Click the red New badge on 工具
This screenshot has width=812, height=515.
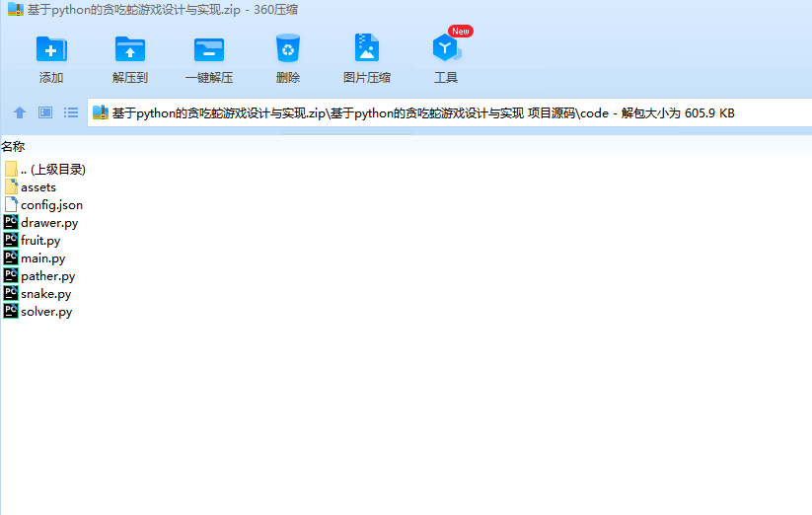click(461, 31)
